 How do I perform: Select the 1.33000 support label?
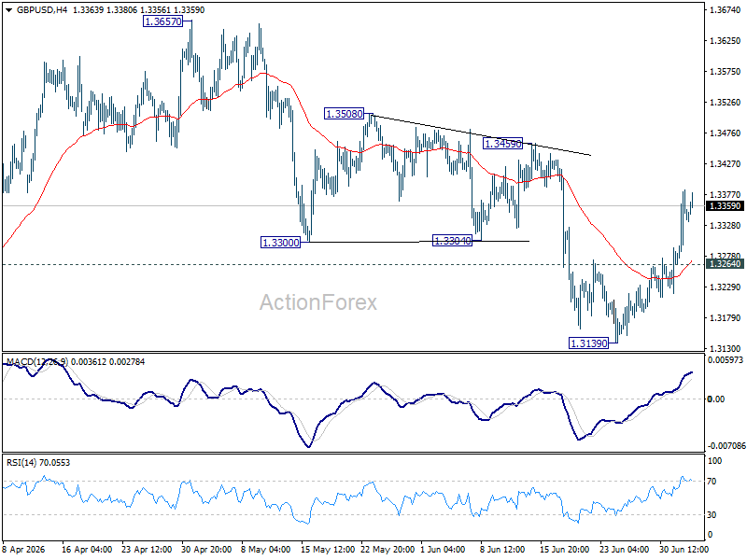281,243
